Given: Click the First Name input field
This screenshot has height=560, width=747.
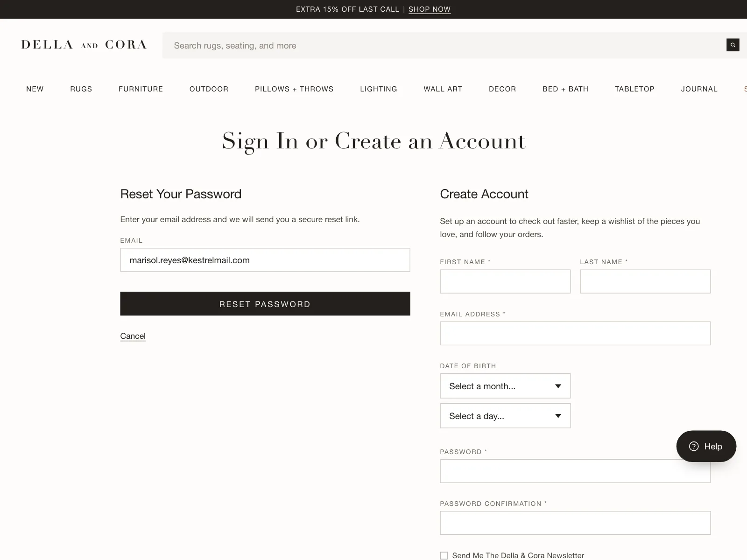Looking at the screenshot, I should 505,281.
